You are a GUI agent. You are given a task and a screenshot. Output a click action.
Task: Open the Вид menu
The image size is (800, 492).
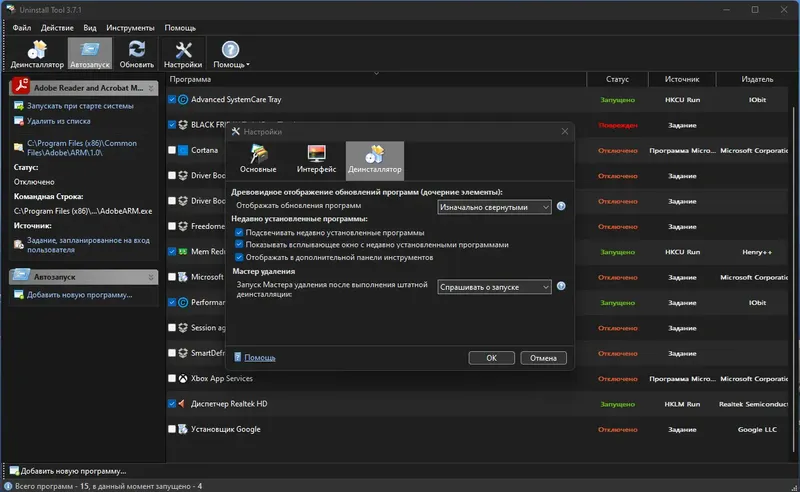pos(90,28)
